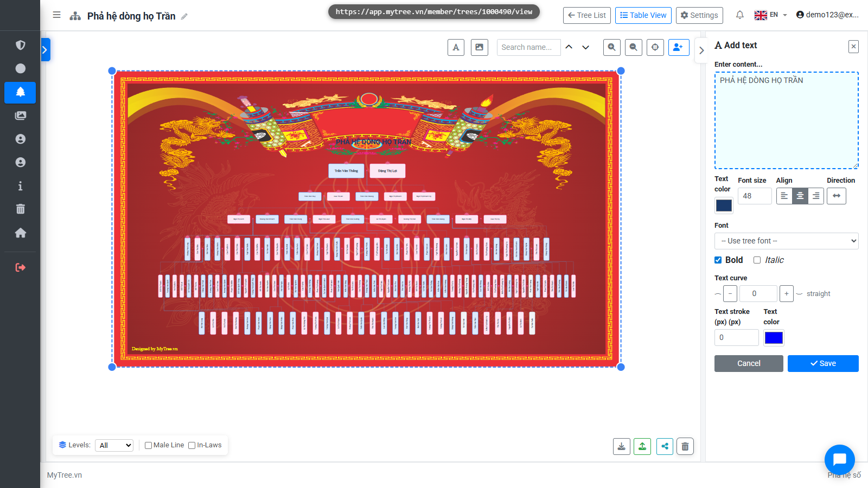Open the info icon in the sidebar

[21, 186]
